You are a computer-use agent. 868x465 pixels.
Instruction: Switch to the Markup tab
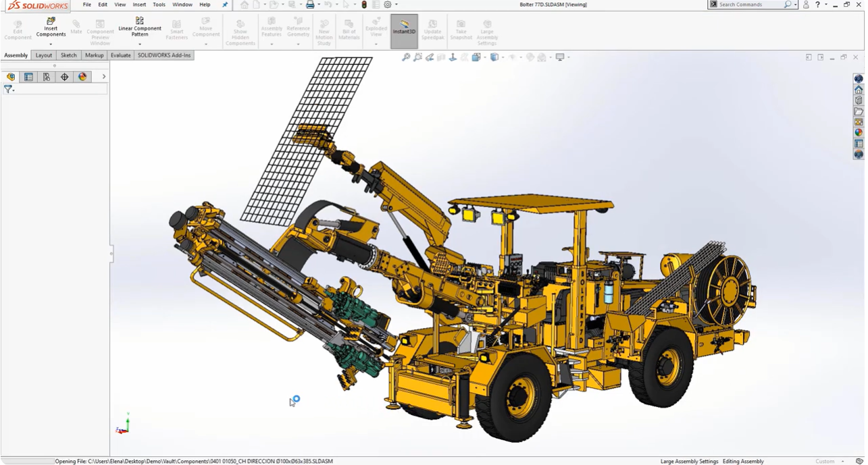pyautogui.click(x=95, y=55)
